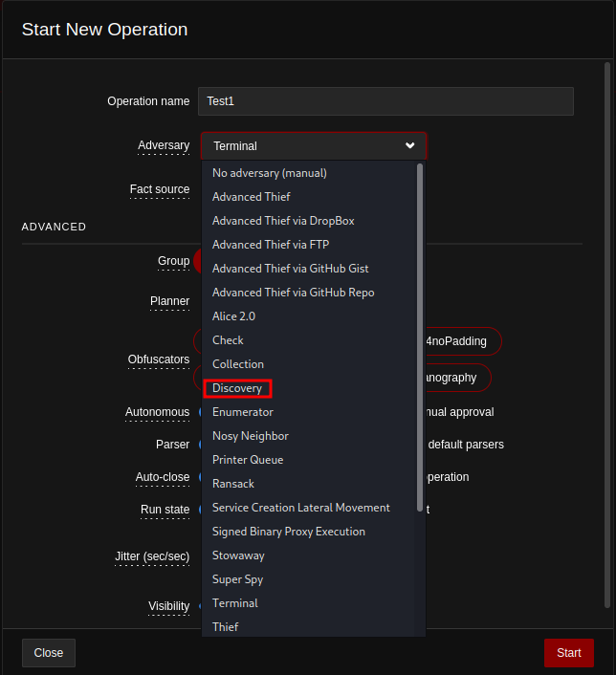Click the Run state label

pyautogui.click(x=165, y=510)
